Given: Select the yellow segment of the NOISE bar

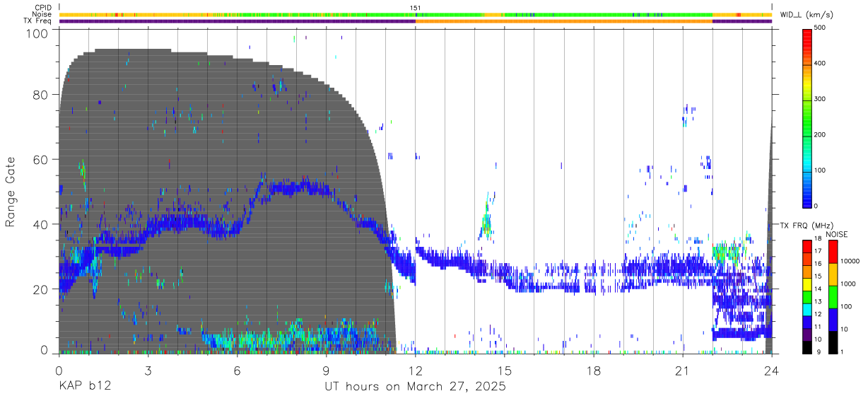Looking at the screenshot, I should point(832,274).
